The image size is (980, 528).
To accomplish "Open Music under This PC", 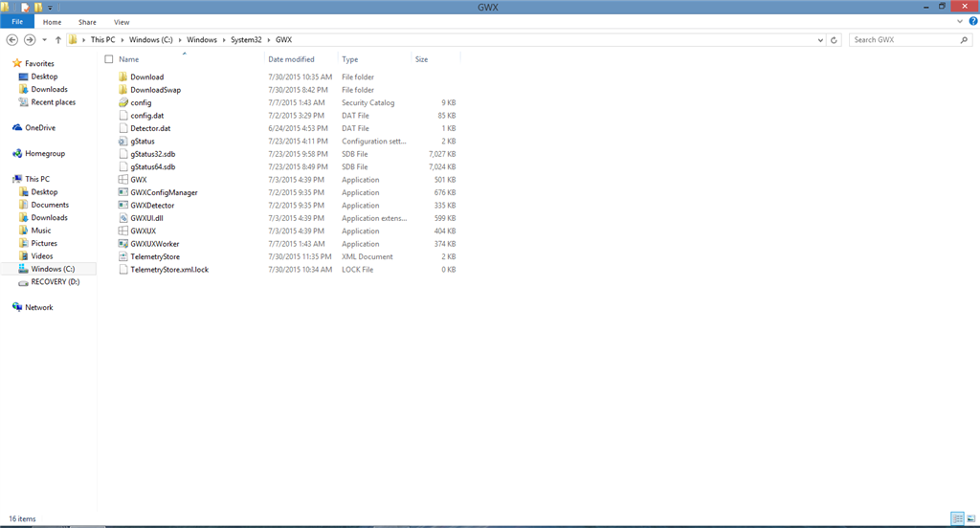I will (41, 230).
